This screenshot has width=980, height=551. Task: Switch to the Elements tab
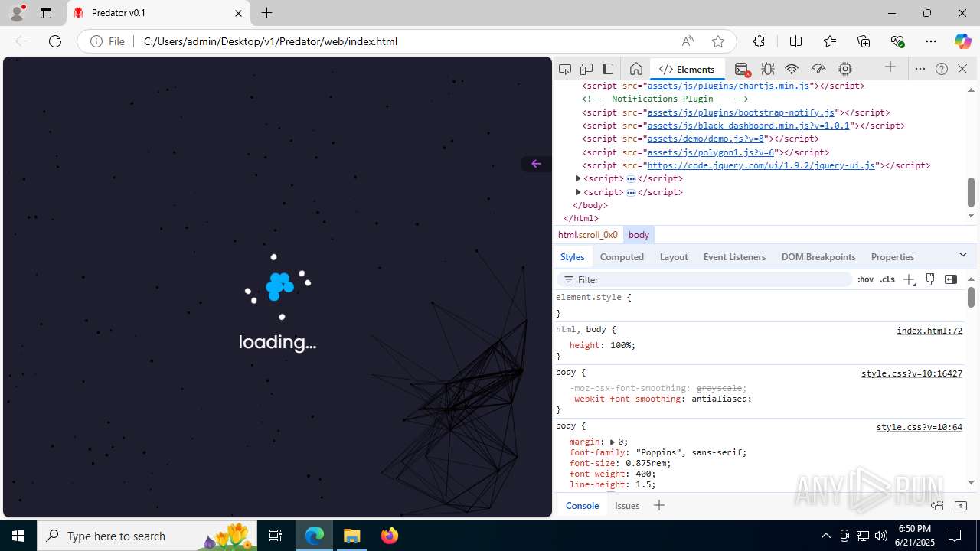pos(687,69)
